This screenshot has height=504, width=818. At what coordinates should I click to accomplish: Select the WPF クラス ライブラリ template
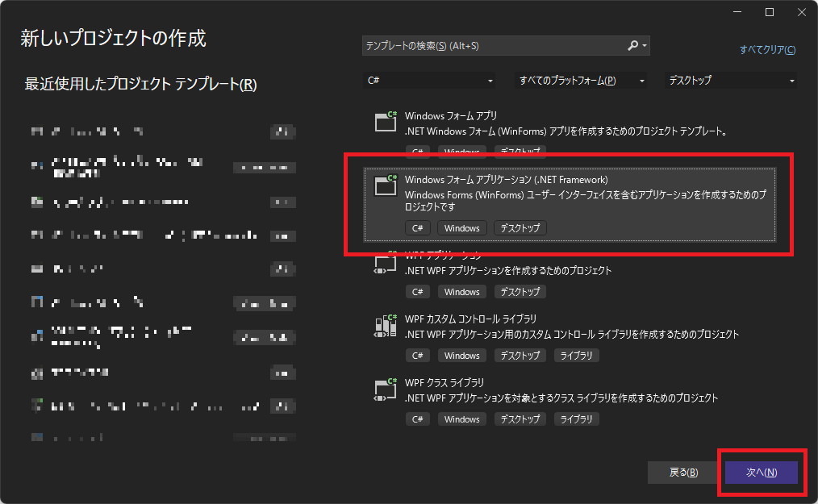point(570,401)
